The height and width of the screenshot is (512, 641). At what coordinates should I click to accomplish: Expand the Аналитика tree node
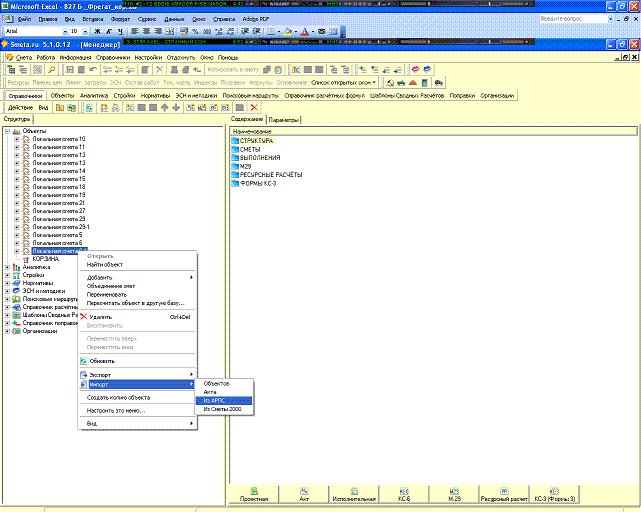tap(8, 267)
